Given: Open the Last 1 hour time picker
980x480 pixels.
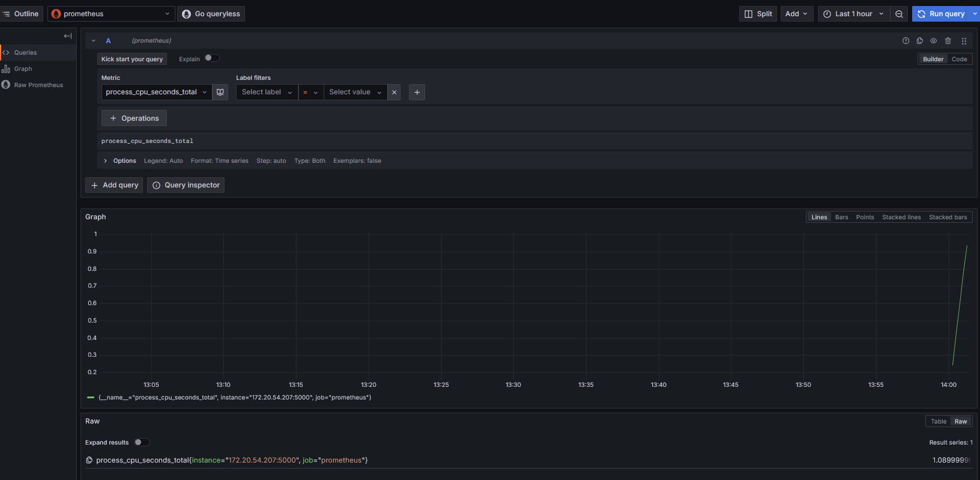Looking at the screenshot, I should coord(853,14).
